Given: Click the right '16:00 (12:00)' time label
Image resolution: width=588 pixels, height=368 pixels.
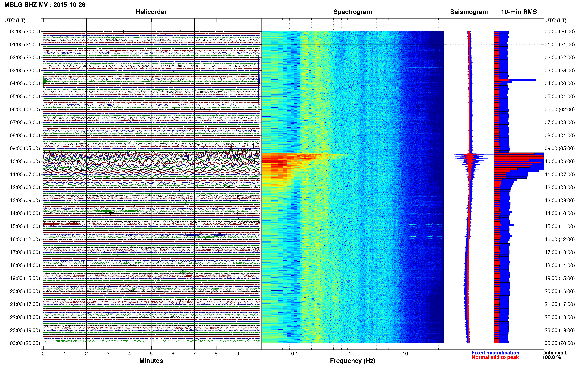Looking at the screenshot, I should [x=560, y=239].
